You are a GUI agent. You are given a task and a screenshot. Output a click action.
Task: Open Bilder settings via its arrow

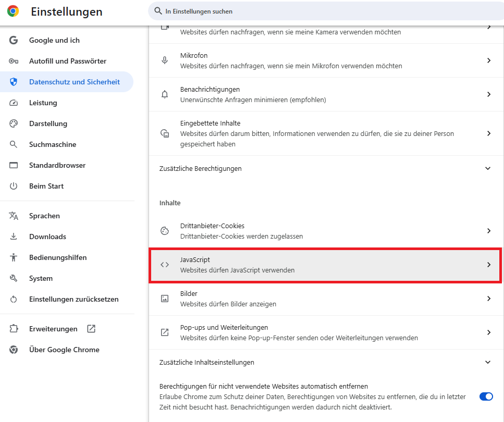tap(489, 299)
